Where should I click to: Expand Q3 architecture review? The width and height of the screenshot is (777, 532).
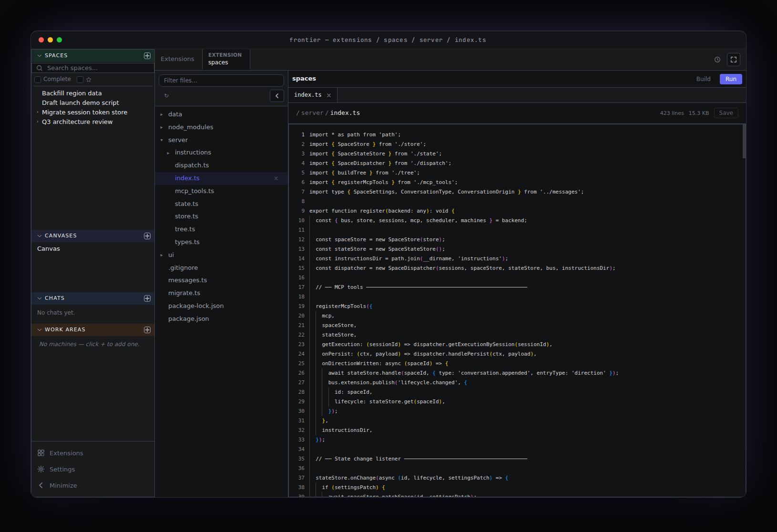(38, 122)
